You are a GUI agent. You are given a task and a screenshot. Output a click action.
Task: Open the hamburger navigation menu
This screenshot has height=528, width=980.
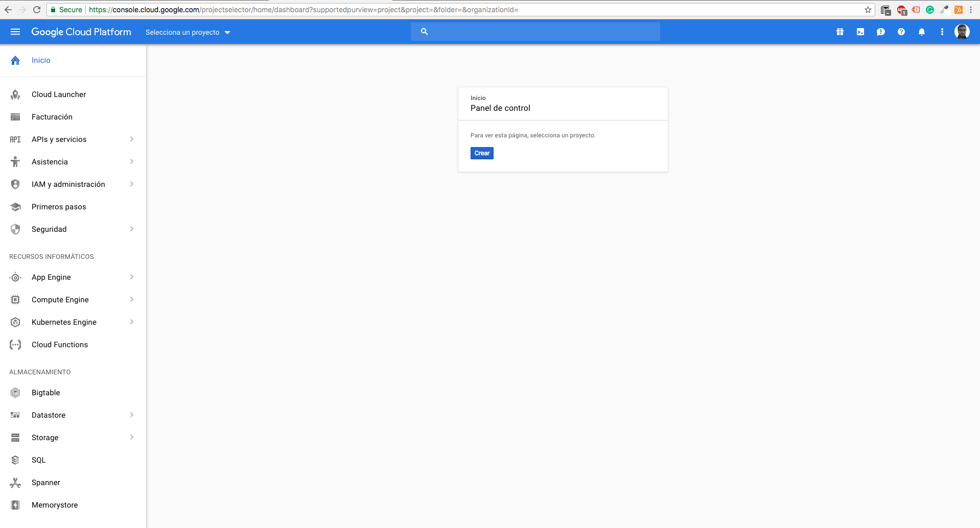[x=15, y=32]
